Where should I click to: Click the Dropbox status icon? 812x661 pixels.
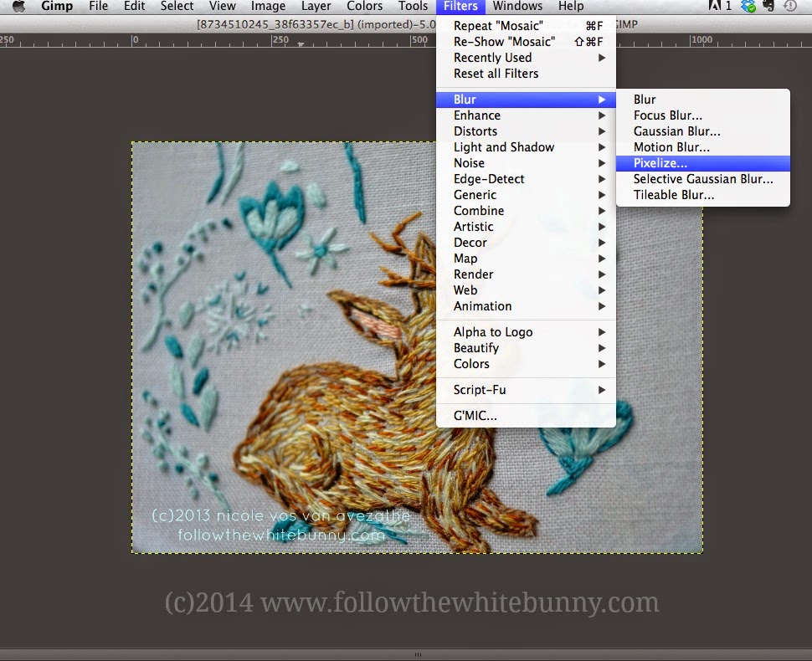(748, 6)
